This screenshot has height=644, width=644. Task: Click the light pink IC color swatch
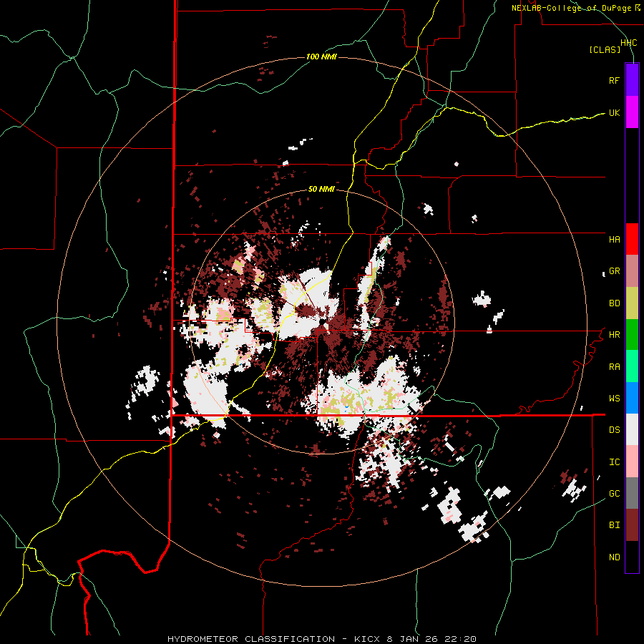click(632, 462)
